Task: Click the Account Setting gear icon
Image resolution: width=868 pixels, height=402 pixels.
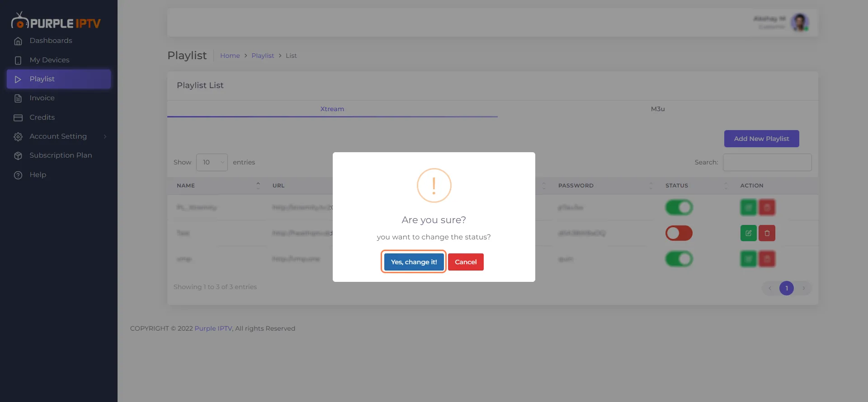Action: point(18,137)
